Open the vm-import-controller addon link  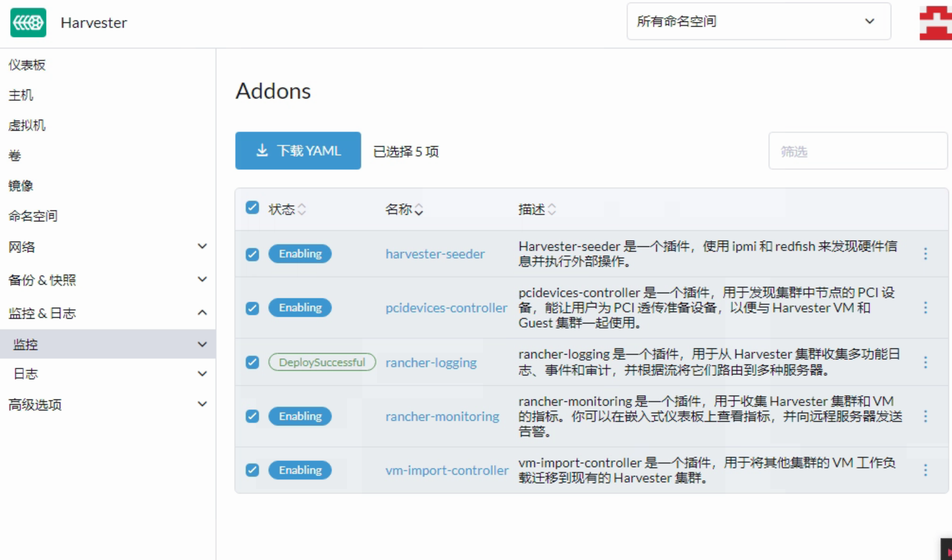[447, 470]
